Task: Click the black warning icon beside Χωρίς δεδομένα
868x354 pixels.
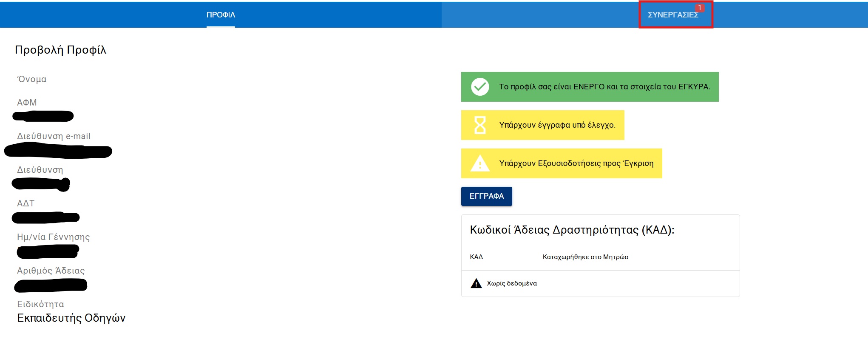Action: pos(476,283)
